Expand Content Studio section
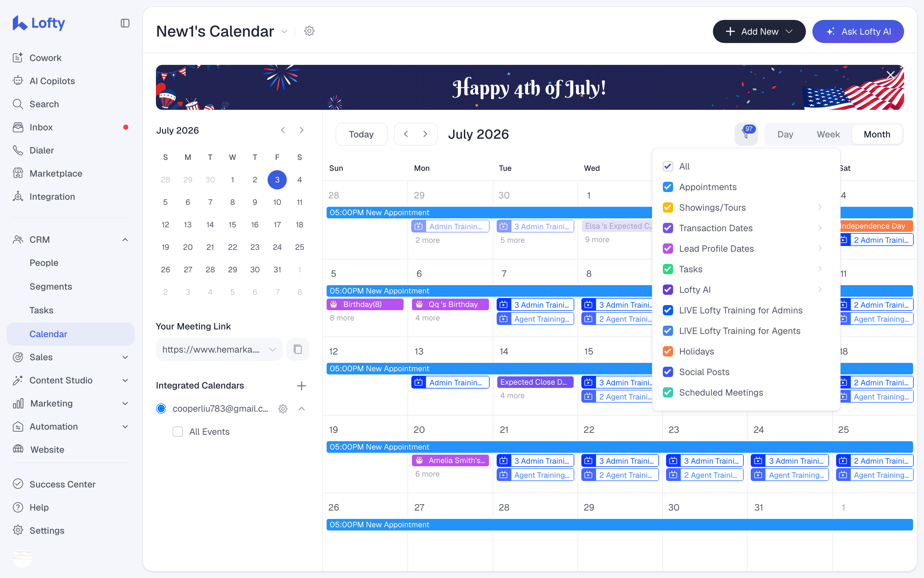Image resolution: width=924 pixels, height=578 pixels. click(125, 381)
